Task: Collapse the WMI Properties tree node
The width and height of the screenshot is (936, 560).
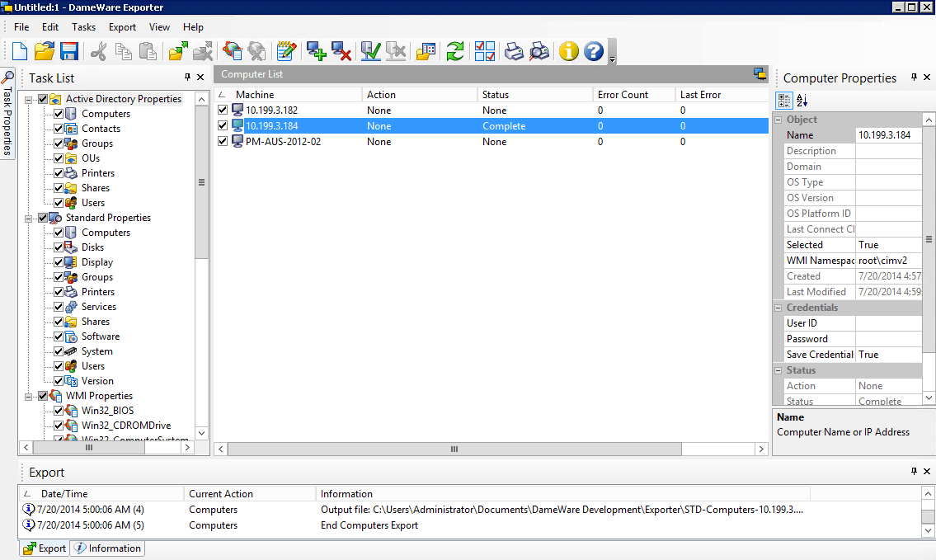Action: coord(28,397)
